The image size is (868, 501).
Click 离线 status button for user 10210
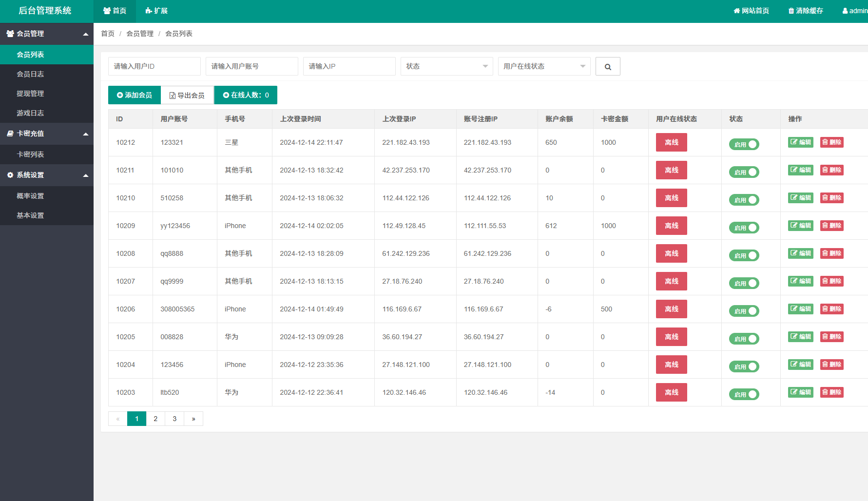671,198
